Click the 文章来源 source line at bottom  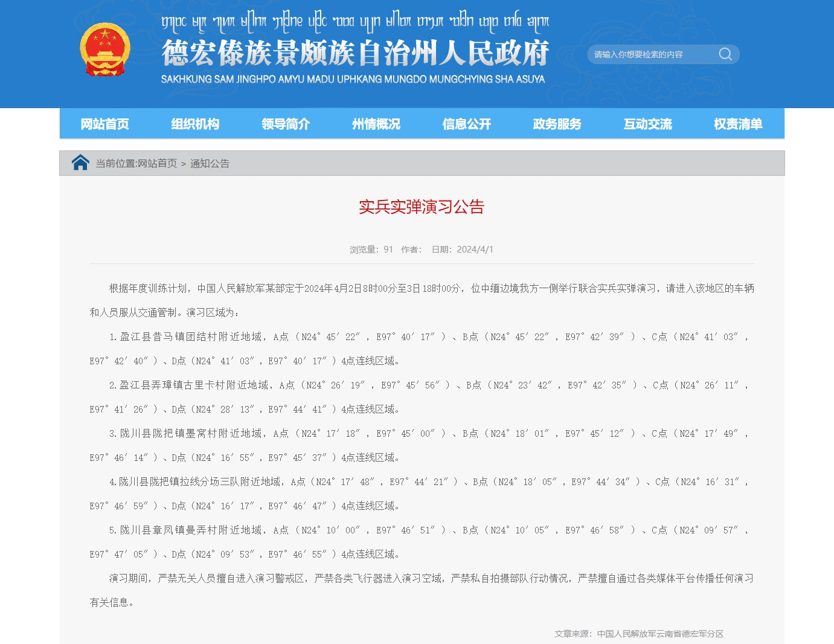(639, 634)
